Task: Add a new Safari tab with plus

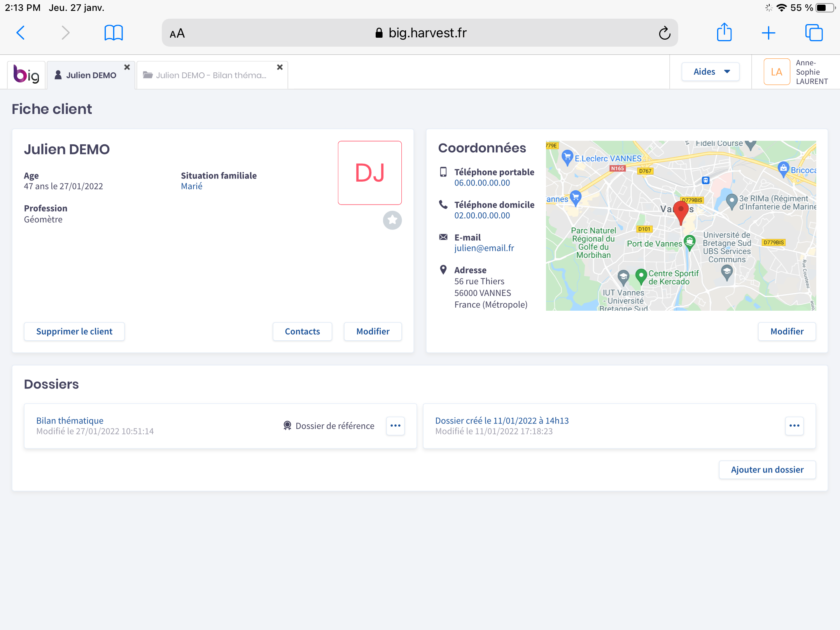Action: click(x=768, y=33)
